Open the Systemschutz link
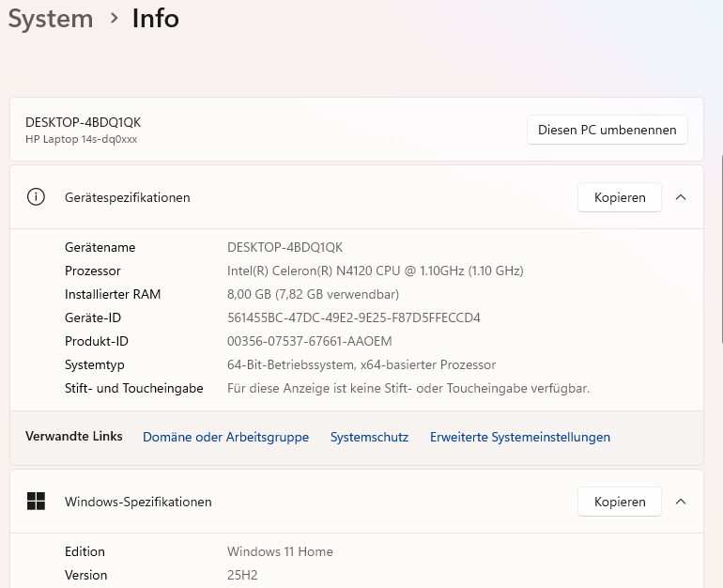723x588 pixels. (x=369, y=437)
